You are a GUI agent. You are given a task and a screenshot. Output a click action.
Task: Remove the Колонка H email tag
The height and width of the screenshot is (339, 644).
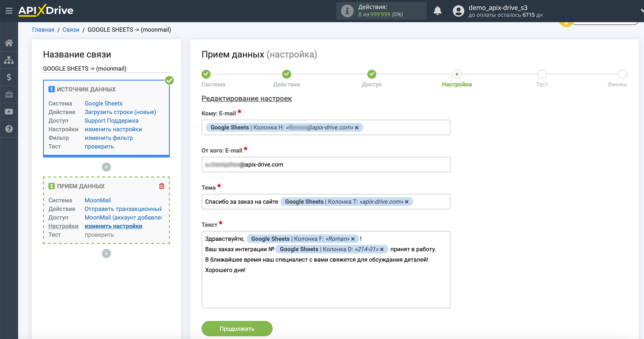click(x=357, y=128)
